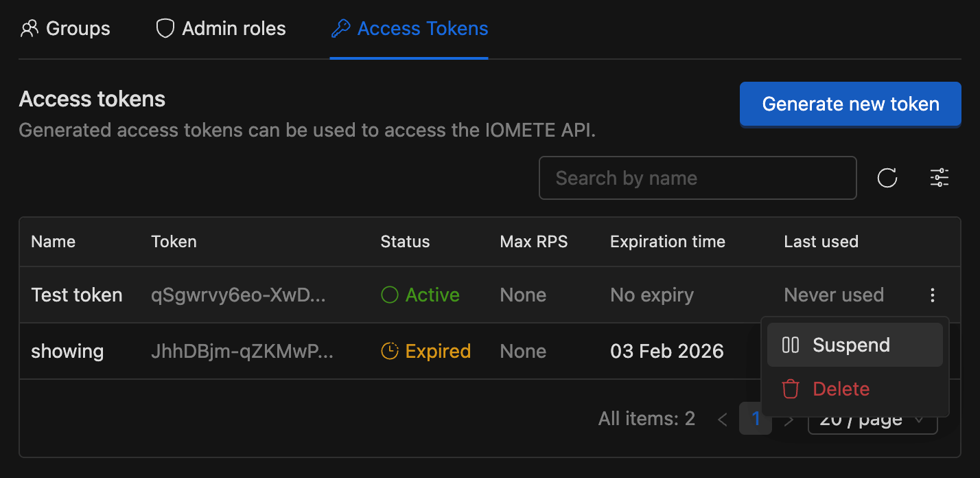Screen dimensions: 980x478
Task: Click the Access Tokens key icon
Action: point(340,29)
